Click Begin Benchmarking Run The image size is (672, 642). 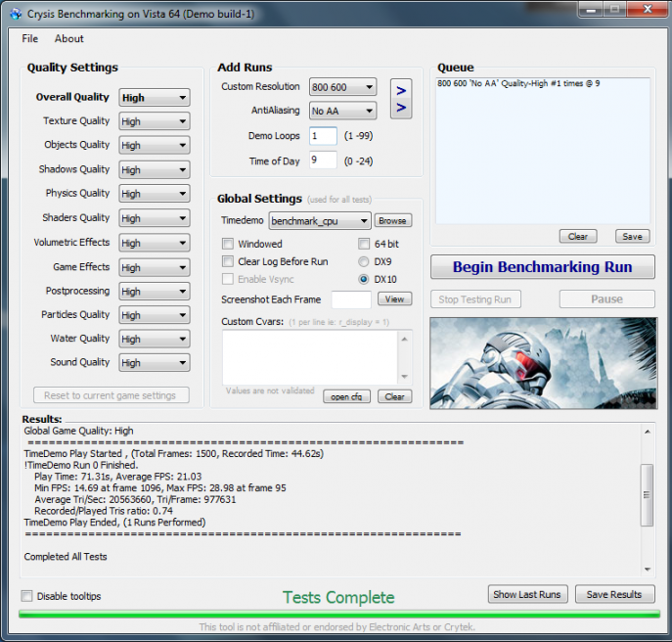tap(543, 267)
